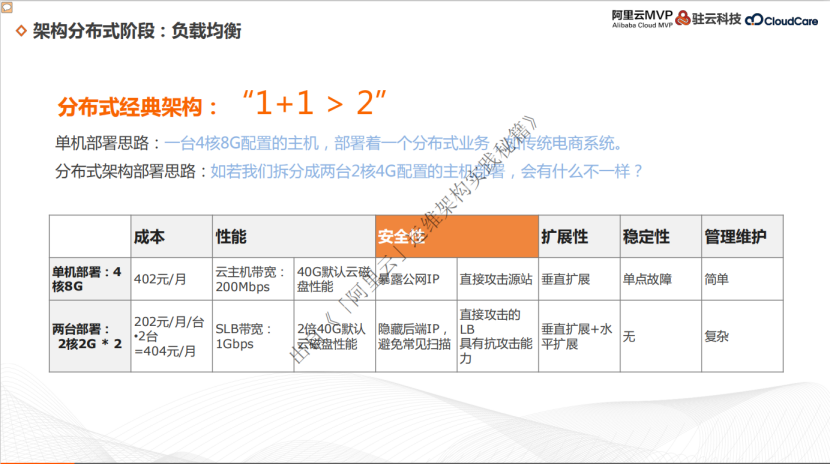Click the "1+1 > 2" text
The width and height of the screenshot is (830, 464).
click(314, 103)
